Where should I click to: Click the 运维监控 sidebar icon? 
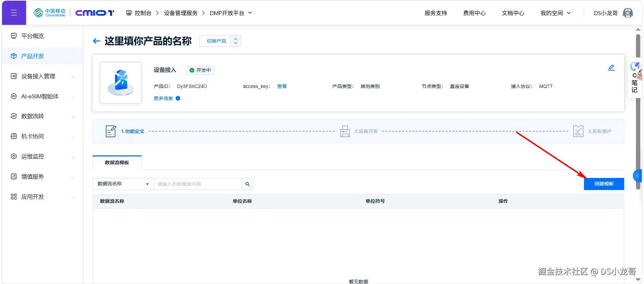pyautogui.click(x=14, y=156)
